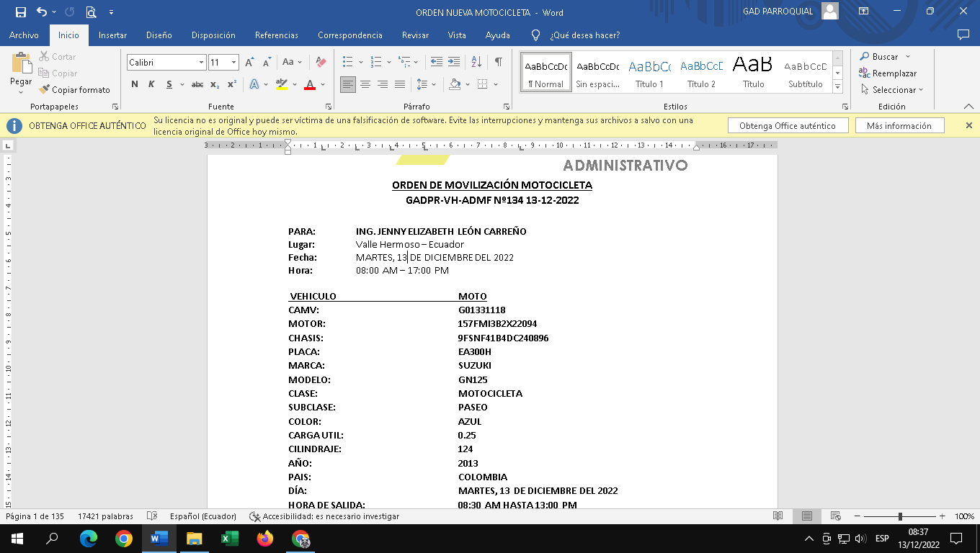Toggle show paragraph marks (¶)
The width and height of the screenshot is (980, 553).
(498, 63)
